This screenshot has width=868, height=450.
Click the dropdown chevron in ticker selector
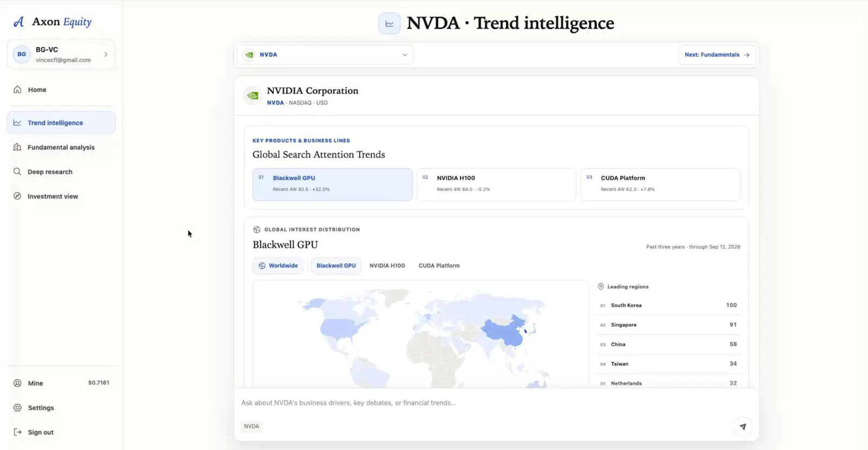click(405, 55)
